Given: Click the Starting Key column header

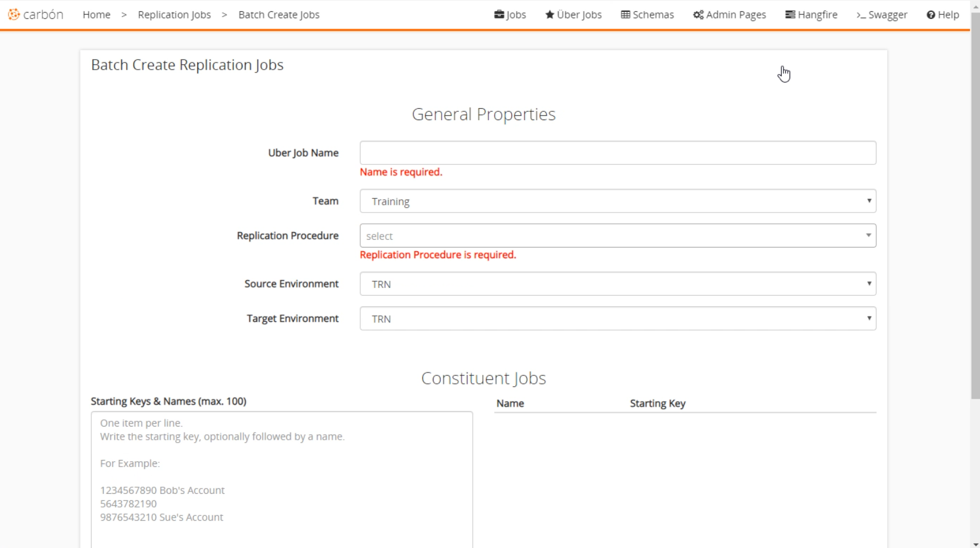Looking at the screenshot, I should click(658, 403).
